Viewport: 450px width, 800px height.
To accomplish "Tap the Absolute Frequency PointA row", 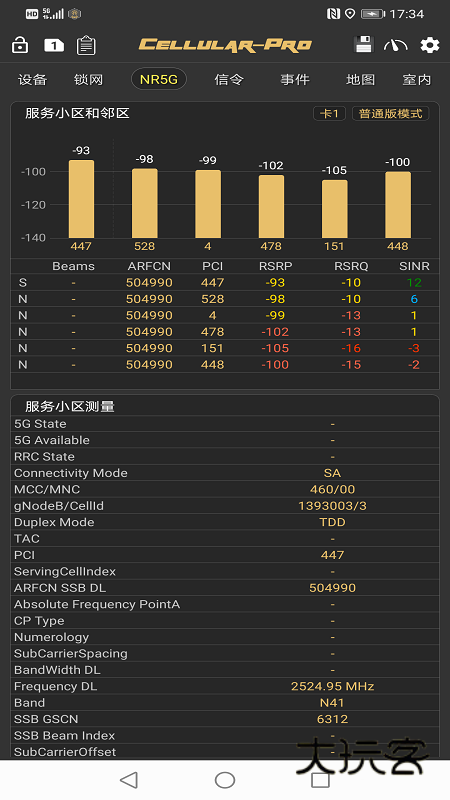I will [x=225, y=604].
